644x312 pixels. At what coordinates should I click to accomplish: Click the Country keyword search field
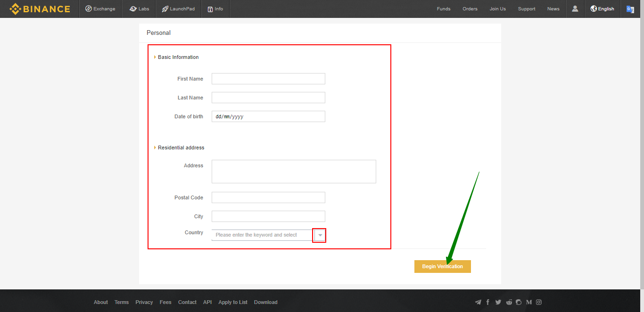pyautogui.click(x=263, y=235)
